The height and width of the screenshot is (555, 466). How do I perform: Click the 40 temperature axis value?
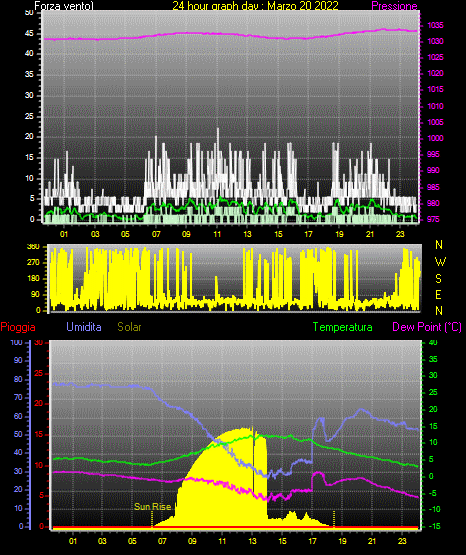point(433,342)
